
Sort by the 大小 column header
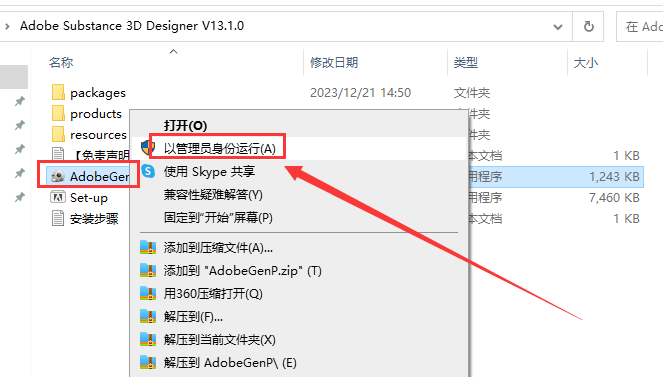tap(586, 63)
